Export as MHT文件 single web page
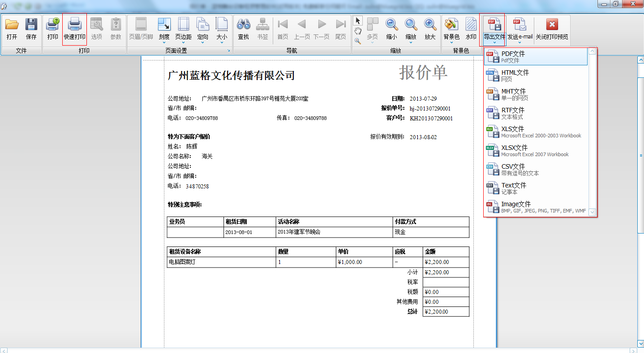The width and height of the screenshot is (644, 353). [x=536, y=94]
